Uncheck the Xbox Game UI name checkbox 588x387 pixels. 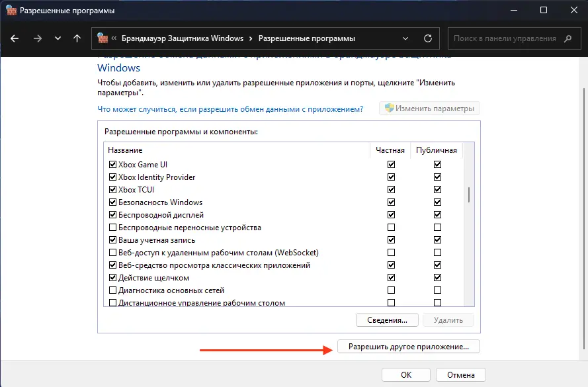pos(112,165)
